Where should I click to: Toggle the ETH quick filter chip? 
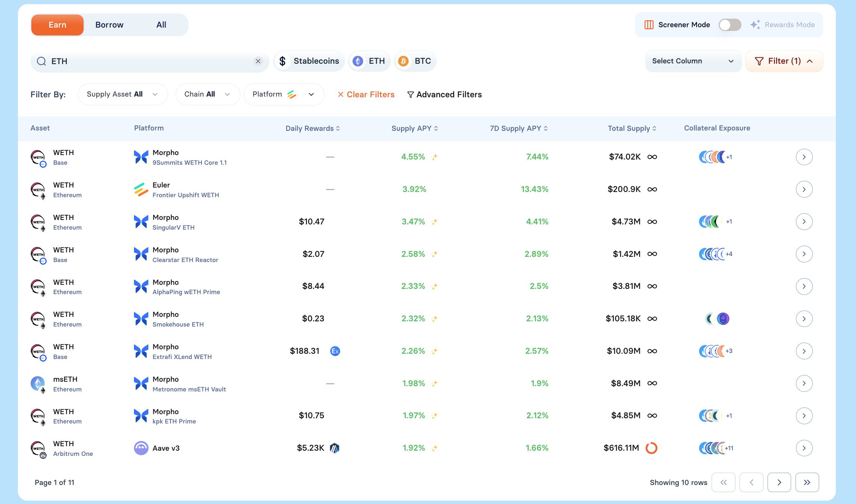point(369,61)
